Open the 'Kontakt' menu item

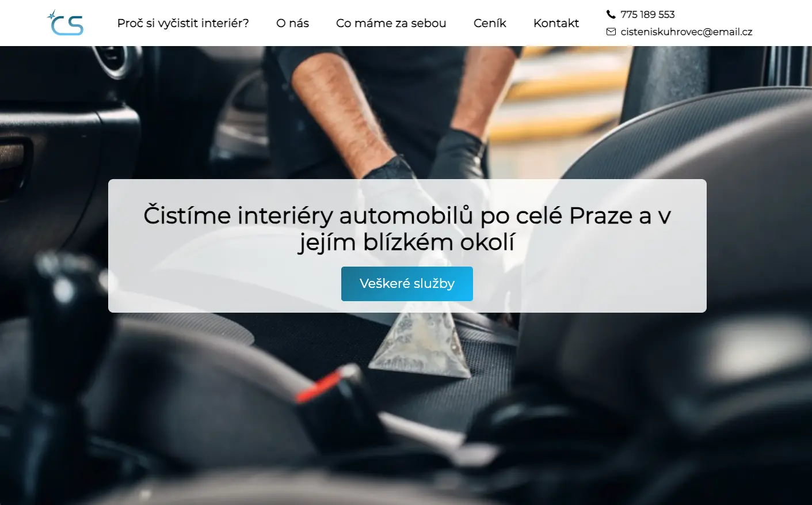click(x=556, y=23)
